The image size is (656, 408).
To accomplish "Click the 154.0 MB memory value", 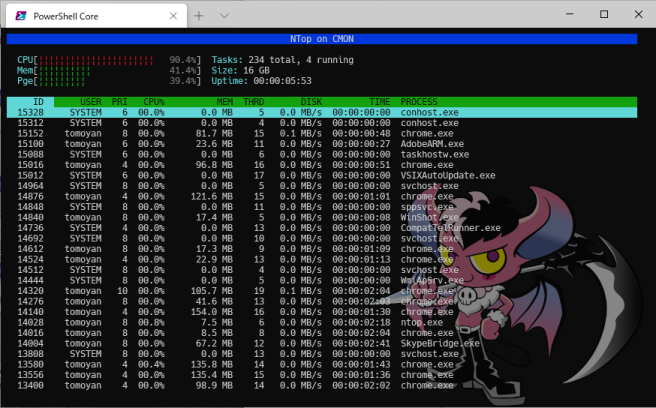I will coord(212,312).
